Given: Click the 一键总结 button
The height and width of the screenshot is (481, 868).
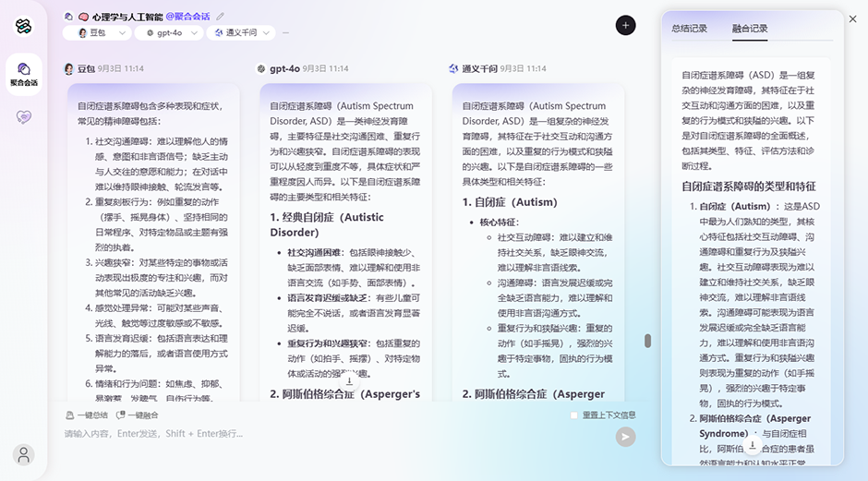Looking at the screenshot, I should pos(87,415).
